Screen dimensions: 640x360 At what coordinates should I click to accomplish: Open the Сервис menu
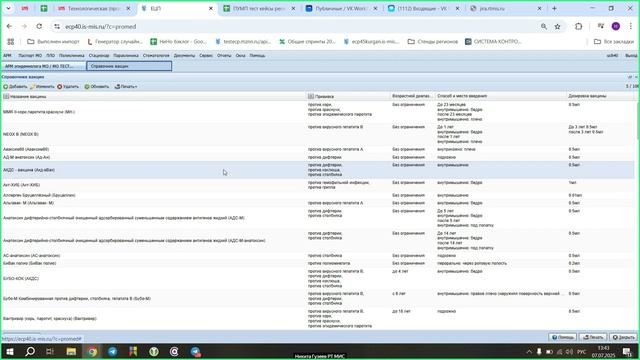[206, 56]
